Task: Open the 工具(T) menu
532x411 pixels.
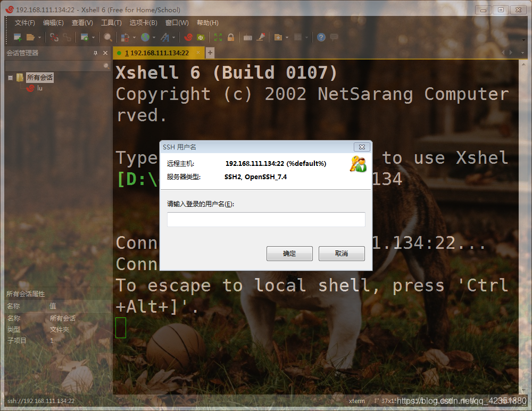Action: click(111, 23)
